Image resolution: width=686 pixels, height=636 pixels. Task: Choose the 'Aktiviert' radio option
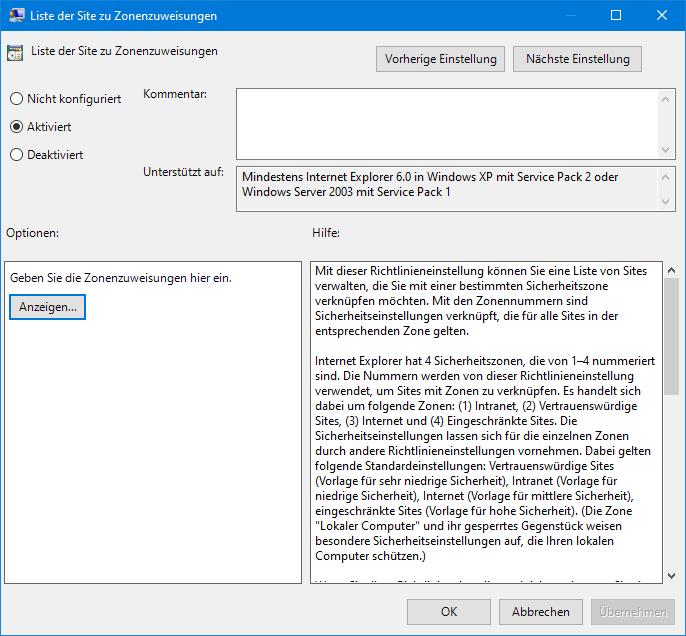click(16, 127)
